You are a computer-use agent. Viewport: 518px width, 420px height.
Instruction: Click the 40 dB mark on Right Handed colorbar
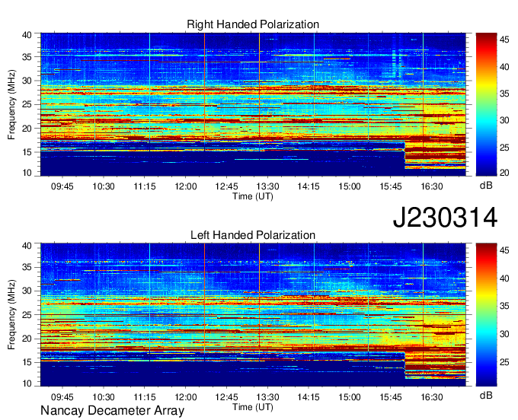(504, 67)
